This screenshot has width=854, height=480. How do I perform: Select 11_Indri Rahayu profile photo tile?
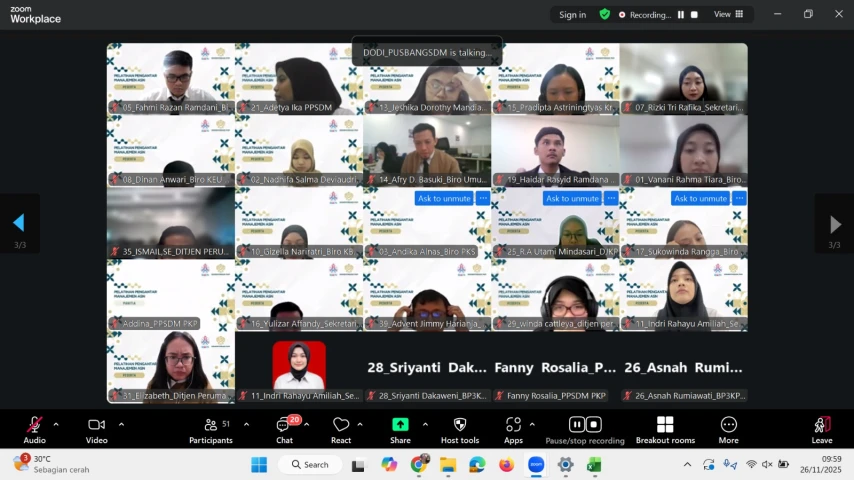tap(299, 368)
